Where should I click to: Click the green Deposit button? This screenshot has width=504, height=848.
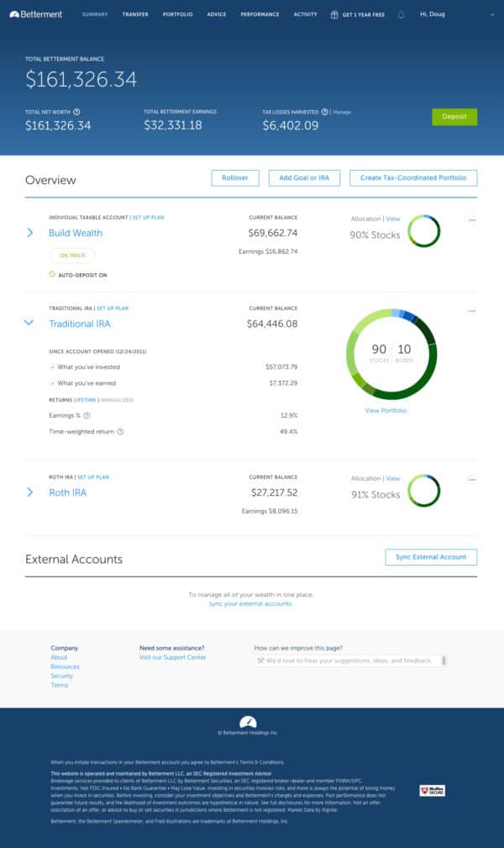[x=454, y=117]
